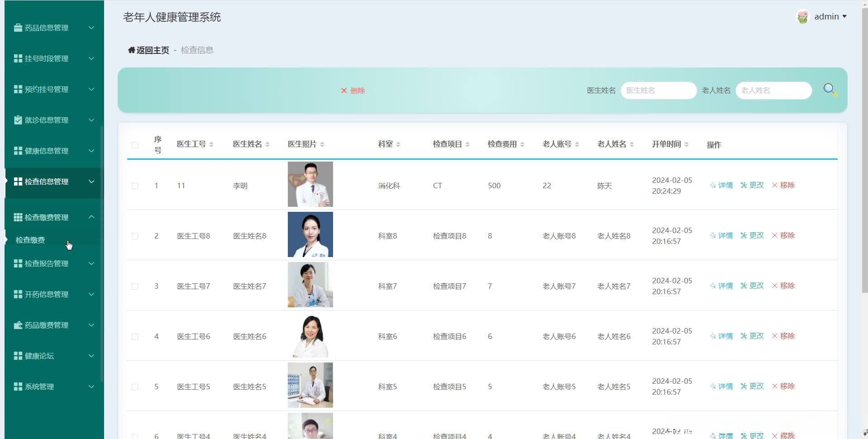Image resolution: width=868 pixels, height=439 pixels.
Task: Click the 医生姓名 input field
Action: tap(658, 90)
